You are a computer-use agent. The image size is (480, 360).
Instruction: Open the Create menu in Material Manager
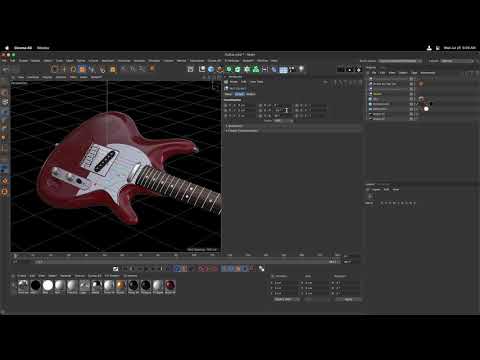22,276
